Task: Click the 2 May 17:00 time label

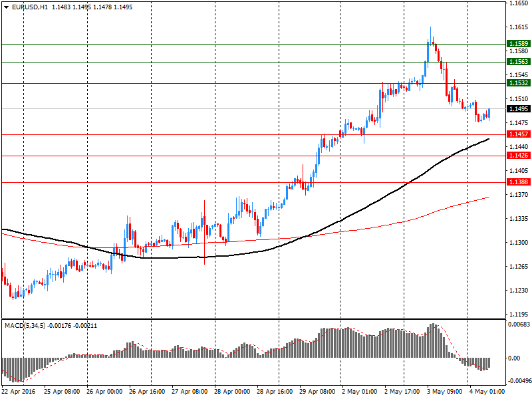Action: point(402,392)
